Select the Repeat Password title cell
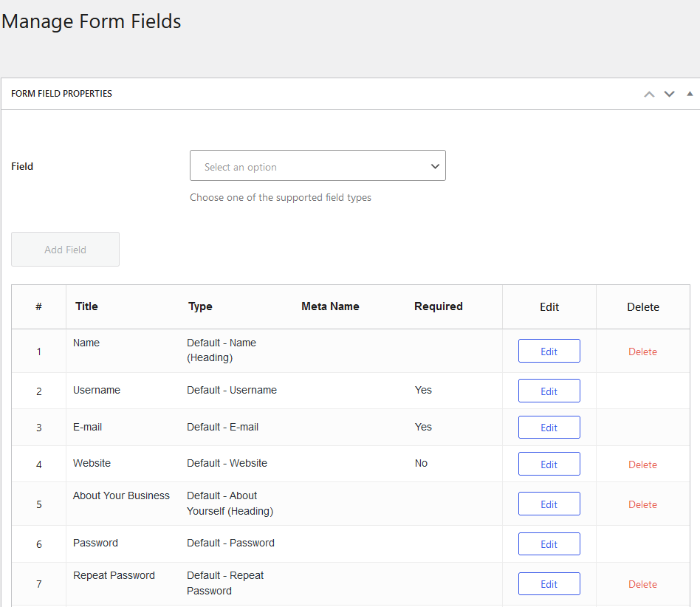The width and height of the screenshot is (700, 607). [x=114, y=576]
